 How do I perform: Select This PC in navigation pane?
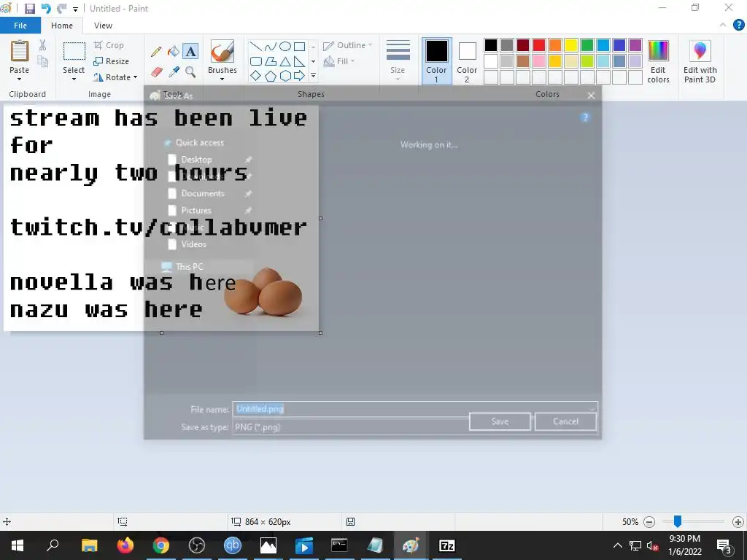[189, 267]
